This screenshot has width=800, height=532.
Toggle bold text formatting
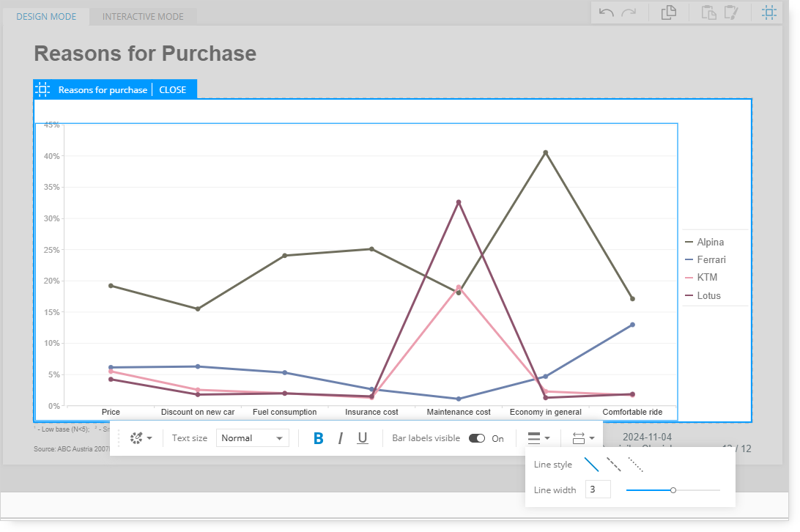pos(319,438)
